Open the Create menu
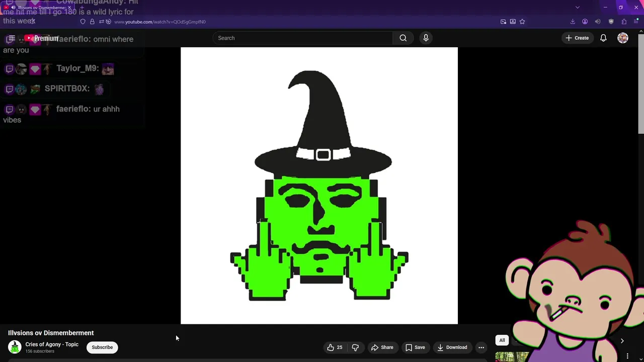The width and height of the screenshot is (644, 362). click(577, 38)
